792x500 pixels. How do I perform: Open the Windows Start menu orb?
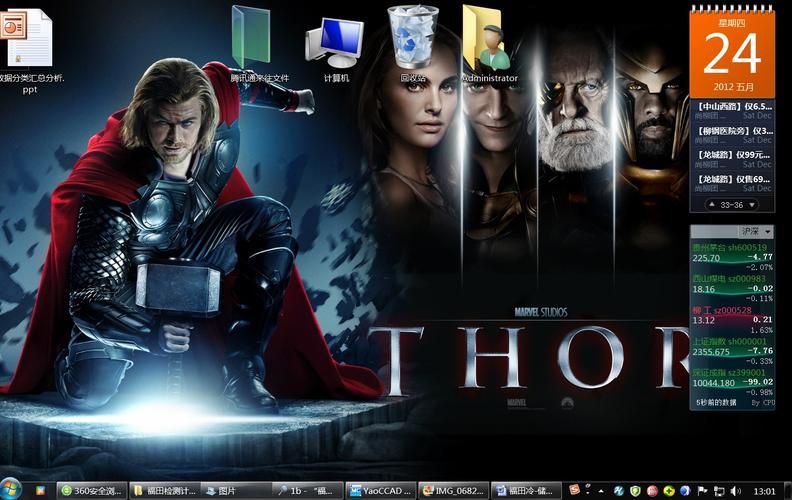click(11, 489)
